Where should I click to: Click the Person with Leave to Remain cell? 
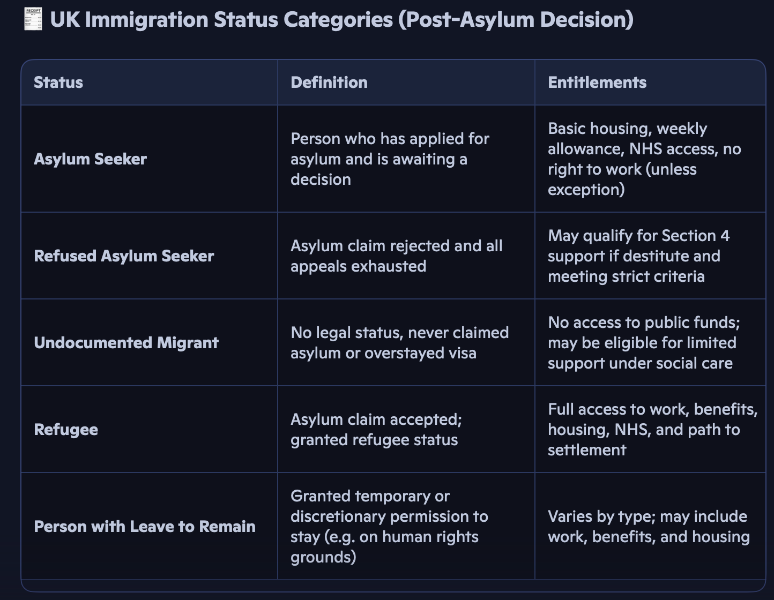click(145, 526)
